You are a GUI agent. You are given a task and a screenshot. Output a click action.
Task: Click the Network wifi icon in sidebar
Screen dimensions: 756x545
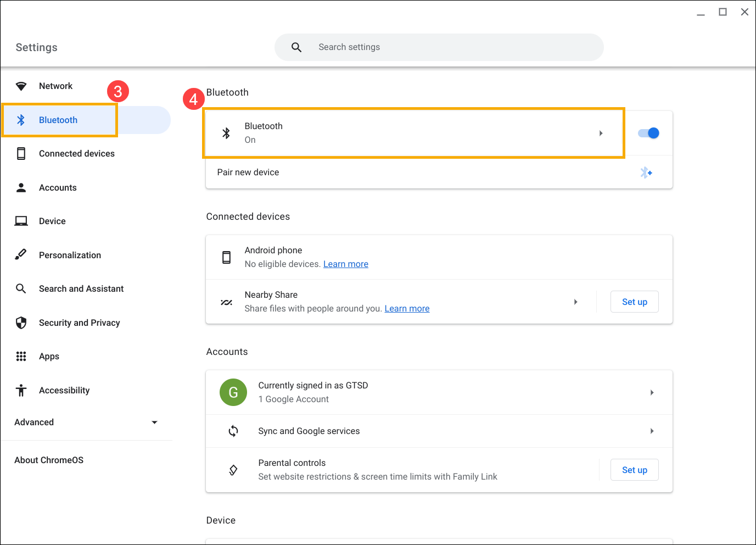tap(21, 86)
